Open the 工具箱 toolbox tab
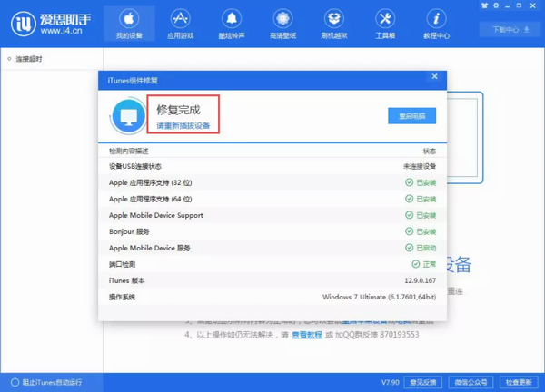The image size is (545, 392). pyautogui.click(x=385, y=24)
